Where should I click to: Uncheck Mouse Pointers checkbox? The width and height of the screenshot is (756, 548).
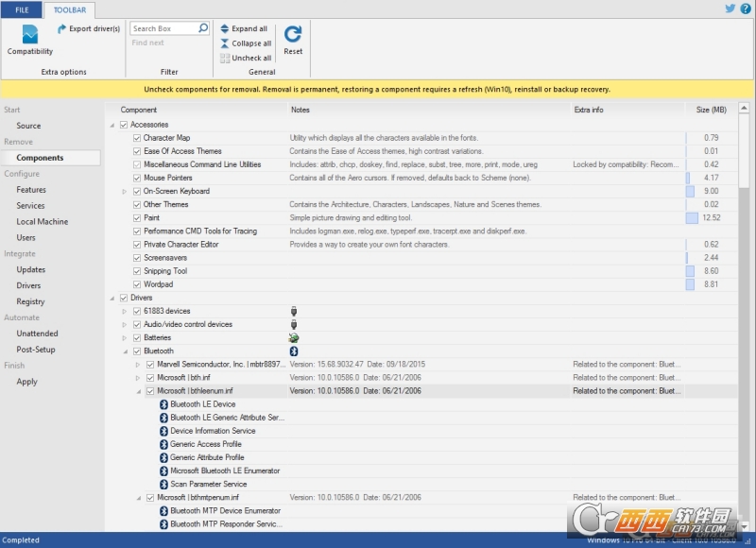pos(137,178)
